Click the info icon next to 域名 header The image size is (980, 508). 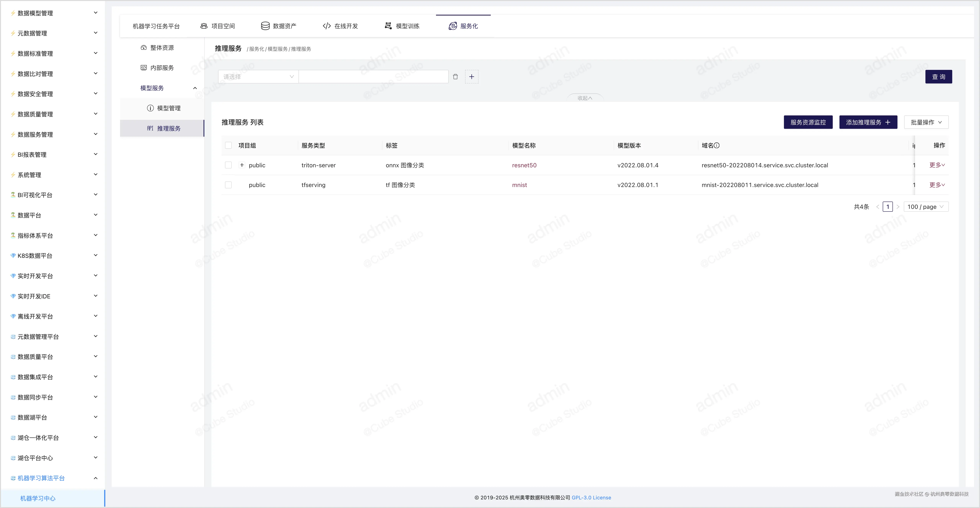click(716, 145)
